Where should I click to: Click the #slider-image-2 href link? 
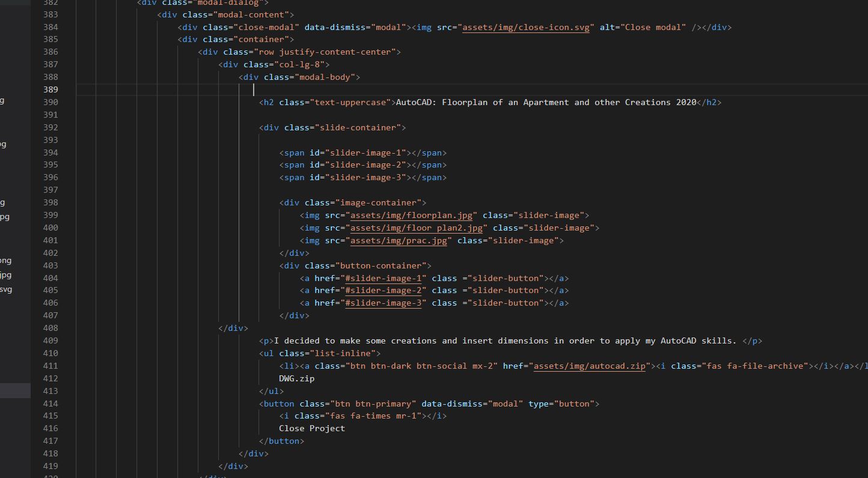click(383, 290)
